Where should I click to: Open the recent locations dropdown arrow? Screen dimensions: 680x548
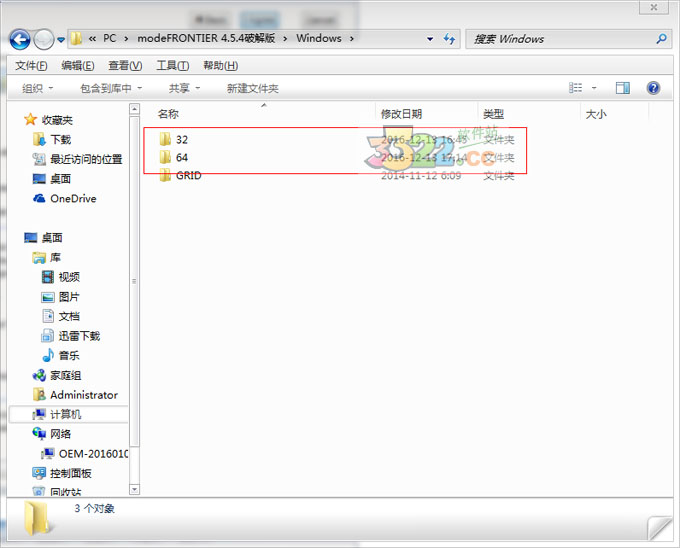(61, 40)
